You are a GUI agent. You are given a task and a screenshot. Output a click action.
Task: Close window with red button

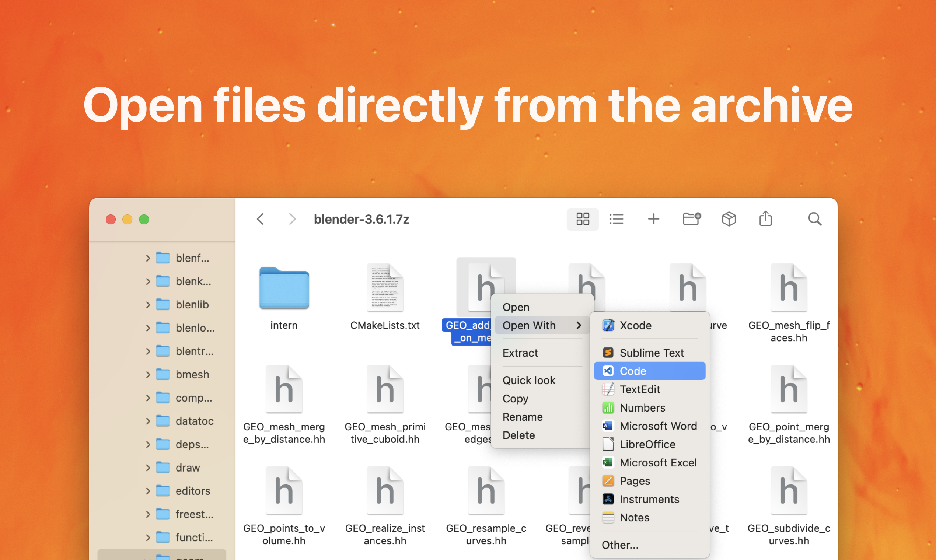click(111, 219)
